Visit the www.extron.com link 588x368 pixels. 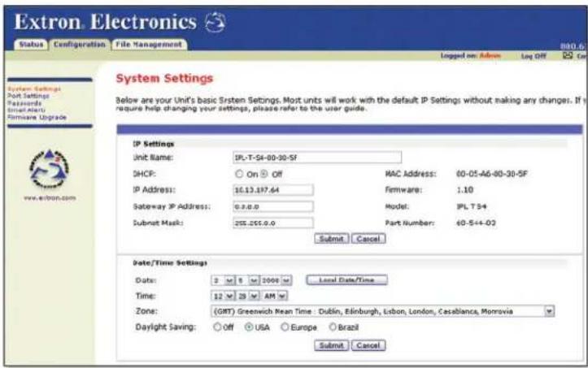pos(50,198)
